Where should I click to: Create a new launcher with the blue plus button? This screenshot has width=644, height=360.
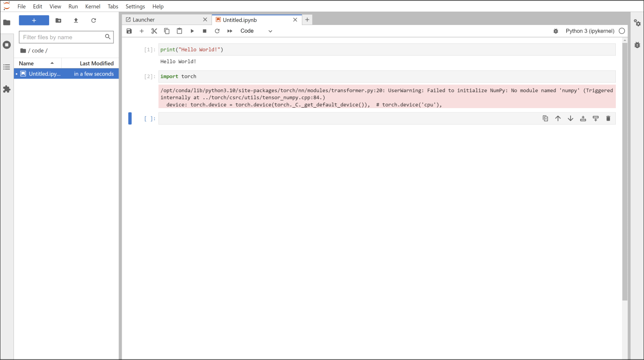pos(34,20)
